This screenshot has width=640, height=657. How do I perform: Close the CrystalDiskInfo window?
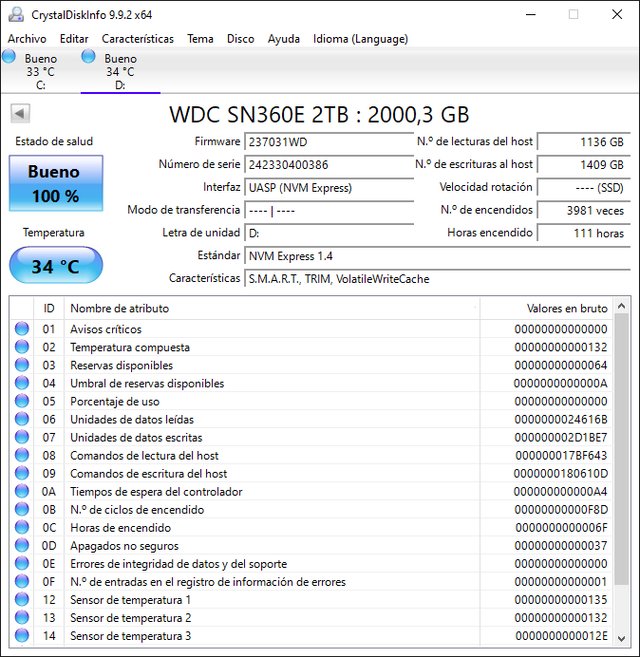617,15
